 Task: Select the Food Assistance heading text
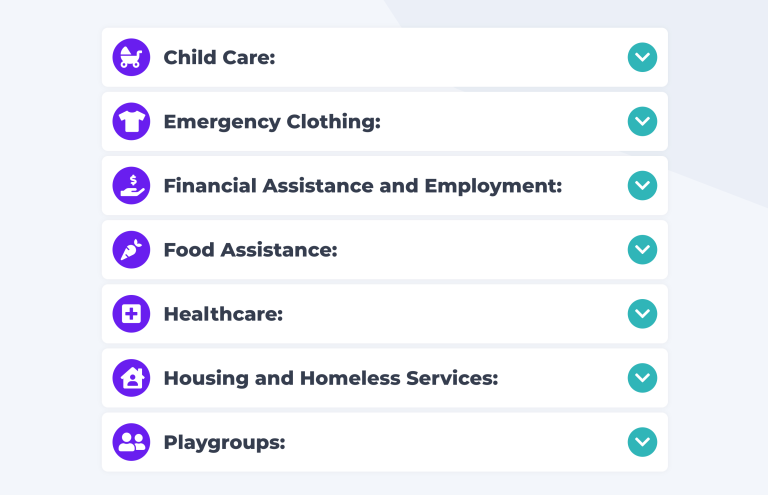(250, 250)
